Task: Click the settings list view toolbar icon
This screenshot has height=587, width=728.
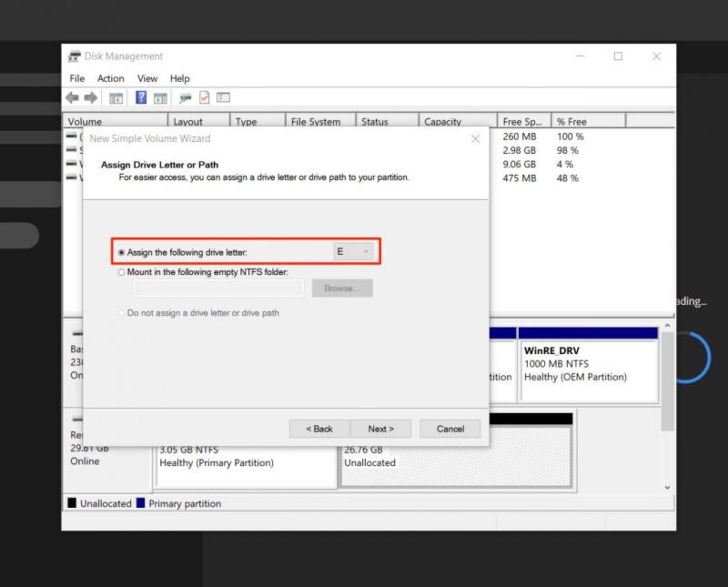Action: (223, 98)
